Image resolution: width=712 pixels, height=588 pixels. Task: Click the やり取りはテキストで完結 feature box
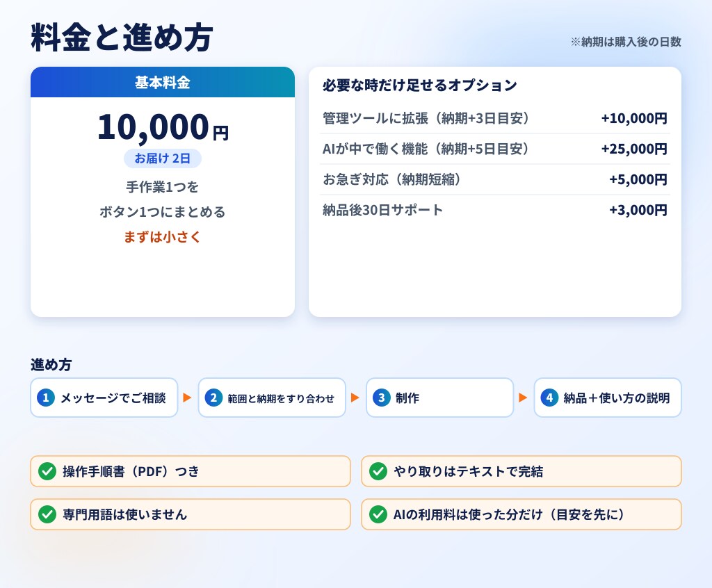(x=521, y=471)
